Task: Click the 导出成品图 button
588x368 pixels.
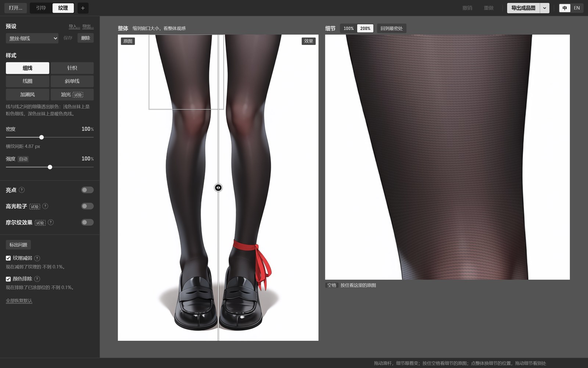Action: coord(523,8)
